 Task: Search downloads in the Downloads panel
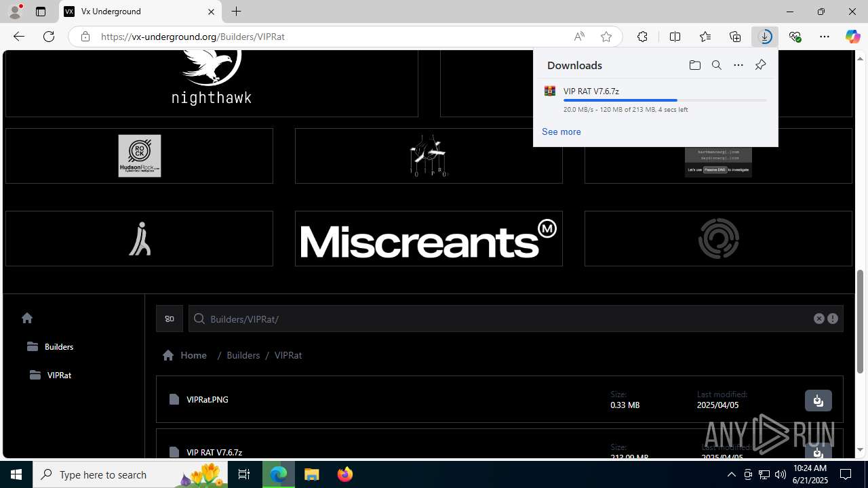pos(716,65)
